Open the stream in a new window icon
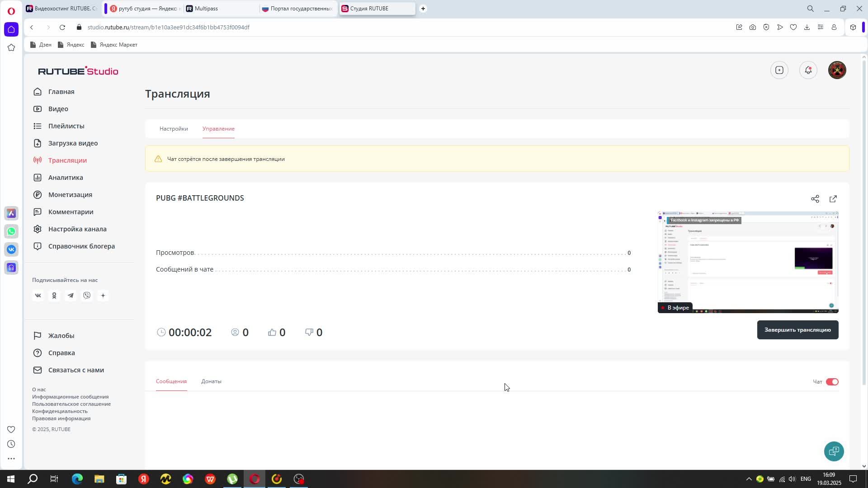The width and height of the screenshot is (868, 488). (x=833, y=199)
